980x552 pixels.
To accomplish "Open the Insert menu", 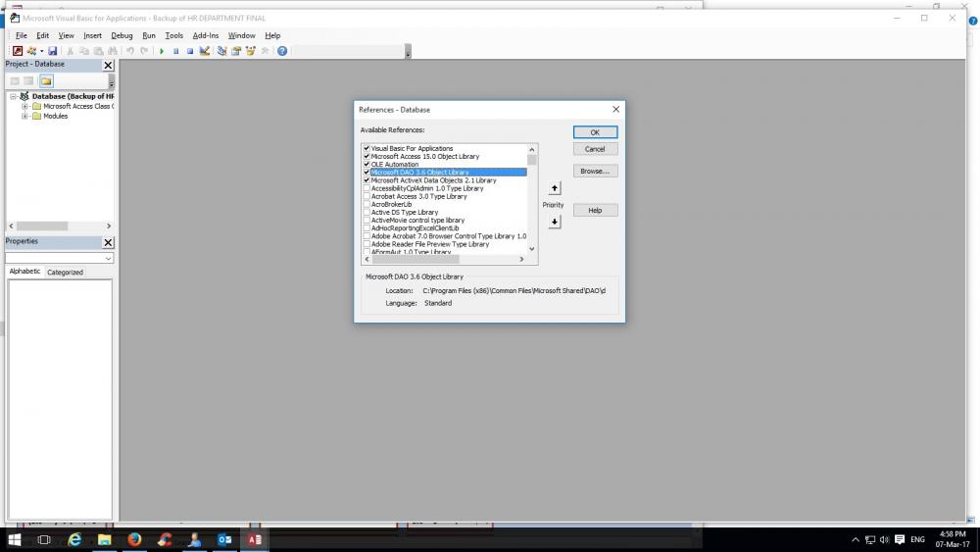I will [92, 35].
